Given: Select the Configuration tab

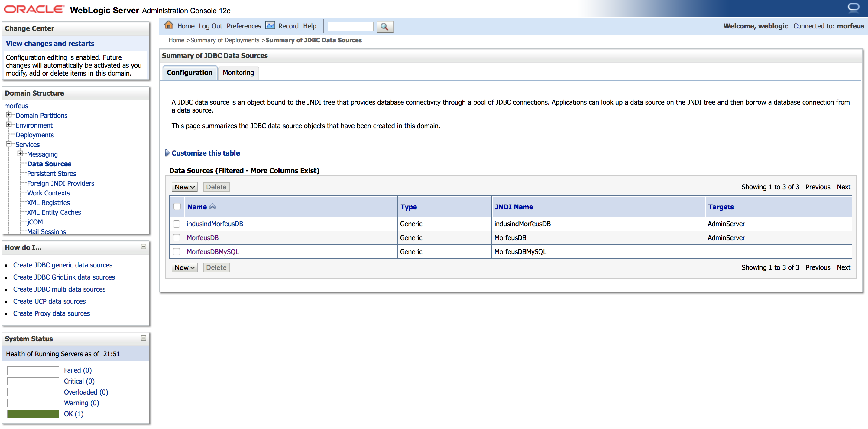Looking at the screenshot, I should pyautogui.click(x=190, y=73).
